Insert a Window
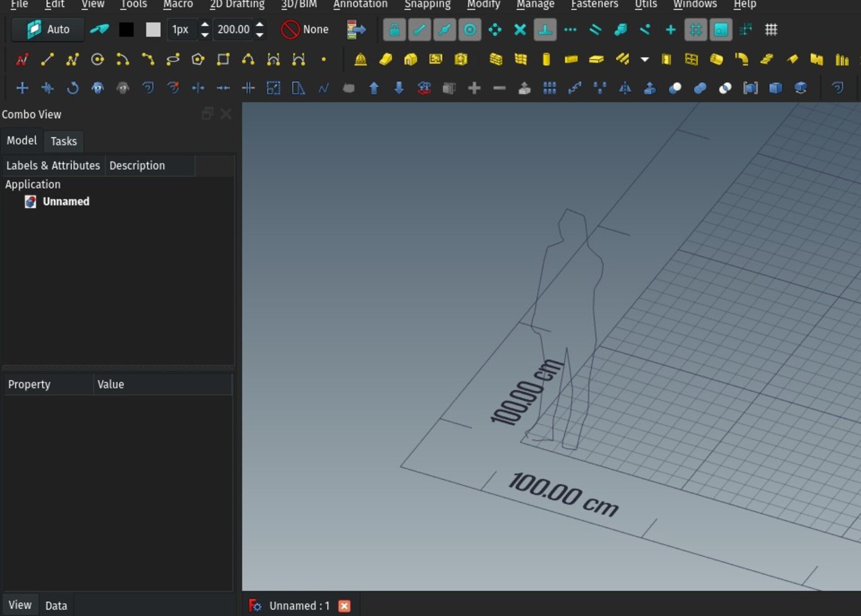This screenshot has width=861, height=616. click(x=691, y=59)
